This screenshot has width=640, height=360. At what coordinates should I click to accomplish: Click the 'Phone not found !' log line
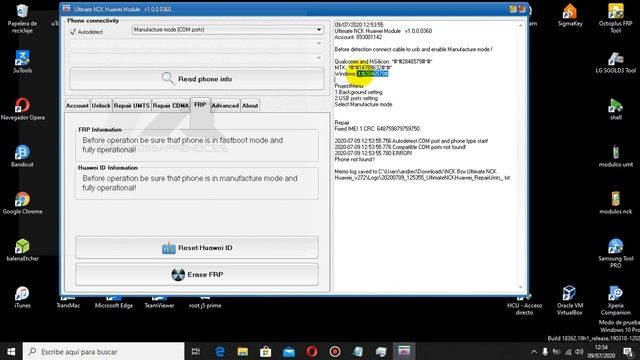(x=355, y=160)
